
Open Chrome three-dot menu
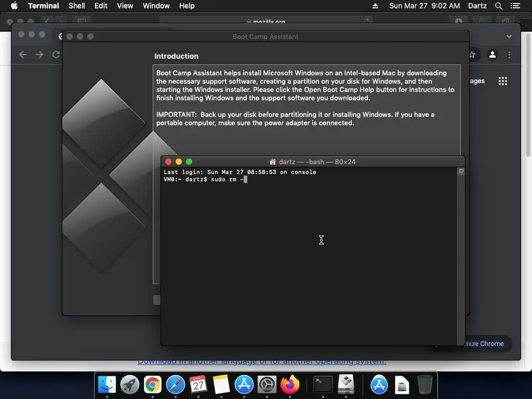click(x=509, y=55)
